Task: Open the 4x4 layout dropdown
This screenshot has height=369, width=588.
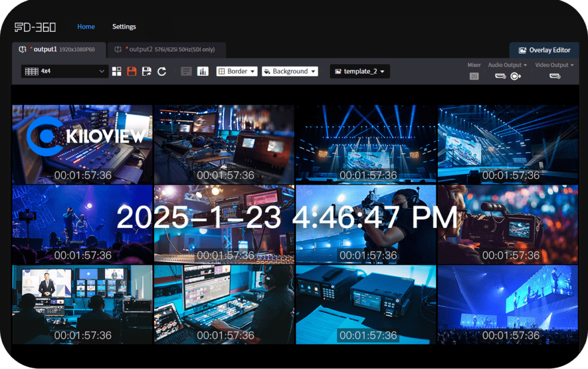Action: coord(65,71)
